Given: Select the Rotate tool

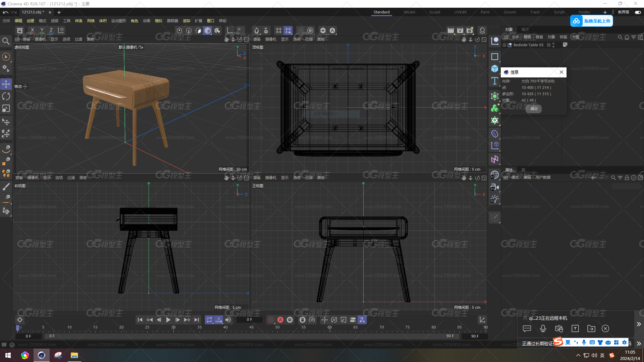Looking at the screenshot, I should click(x=6, y=96).
